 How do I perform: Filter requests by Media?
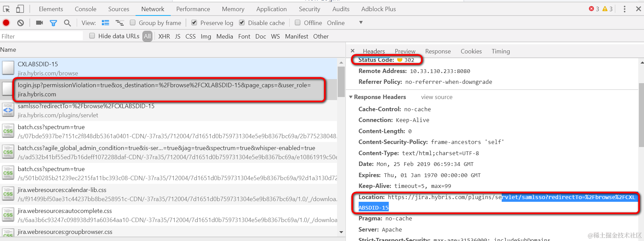click(224, 36)
